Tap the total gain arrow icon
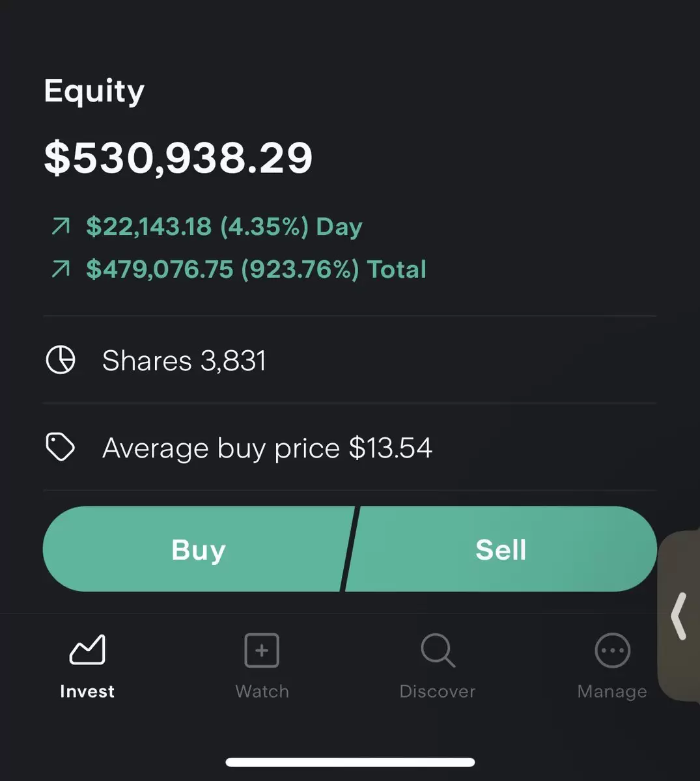700x781 pixels. [61, 269]
